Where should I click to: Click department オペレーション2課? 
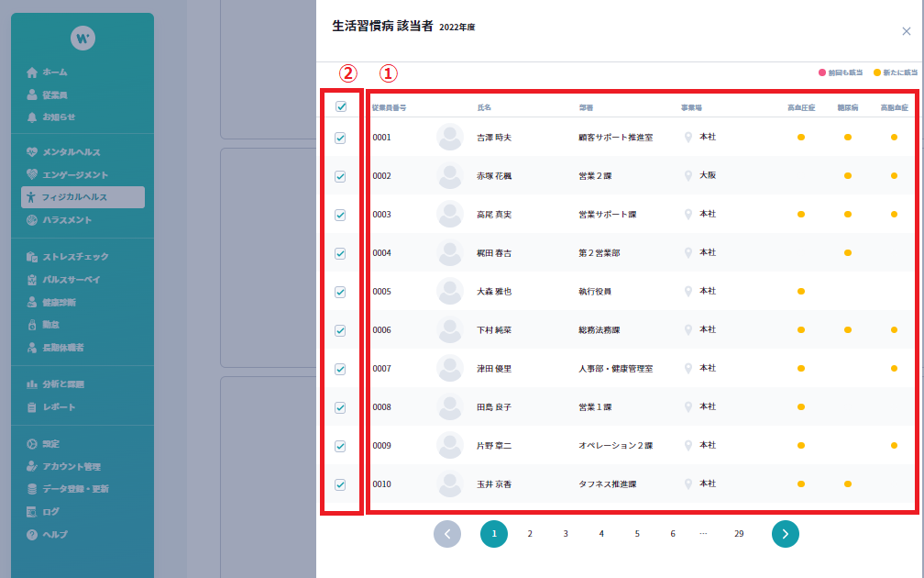click(615, 446)
